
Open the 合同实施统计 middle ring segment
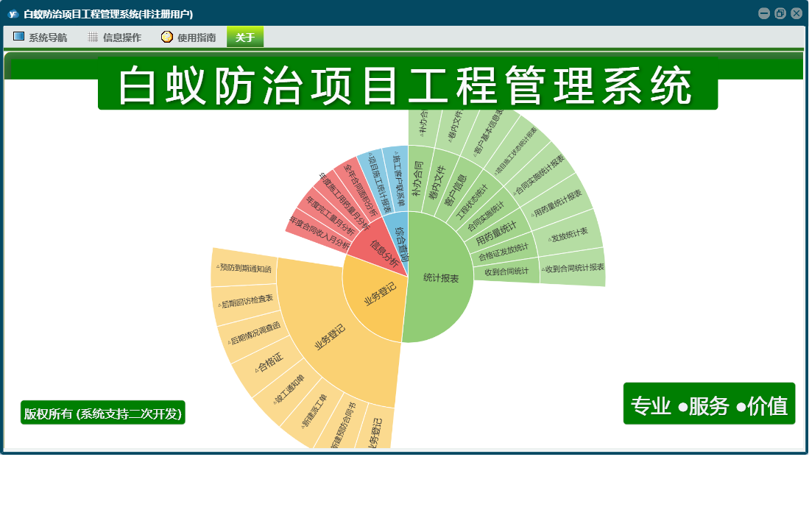click(486, 216)
